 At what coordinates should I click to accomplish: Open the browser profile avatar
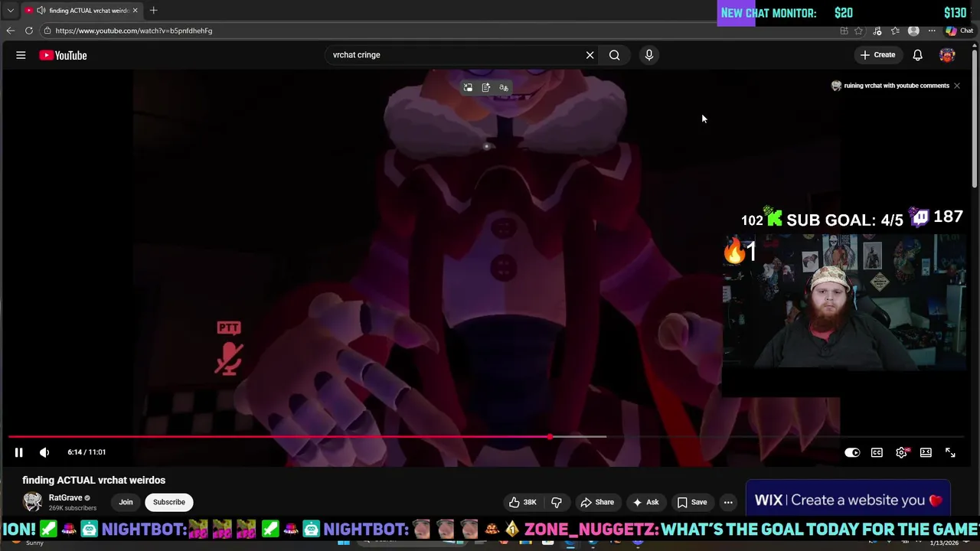pyautogui.click(x=913, y=31)
